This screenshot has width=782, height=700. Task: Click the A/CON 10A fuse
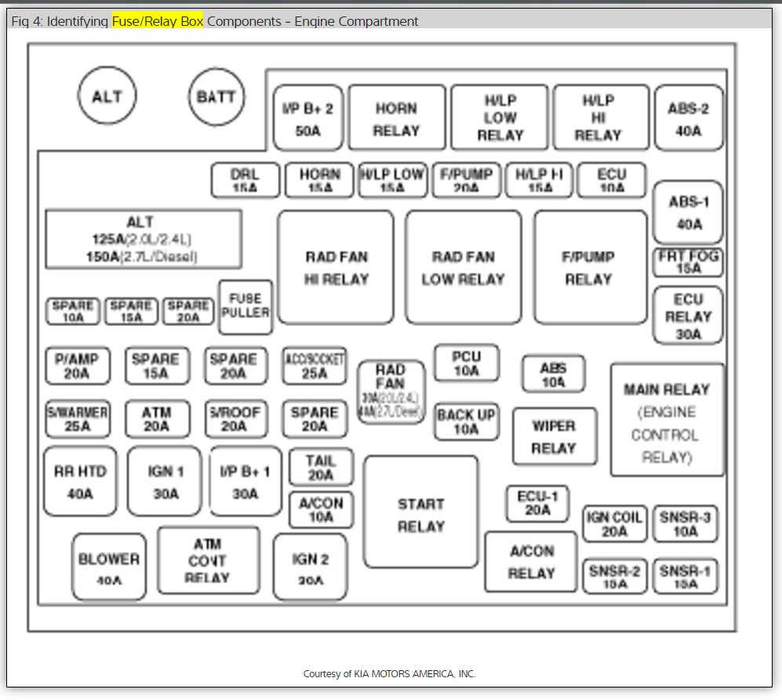tap(321, 510)
